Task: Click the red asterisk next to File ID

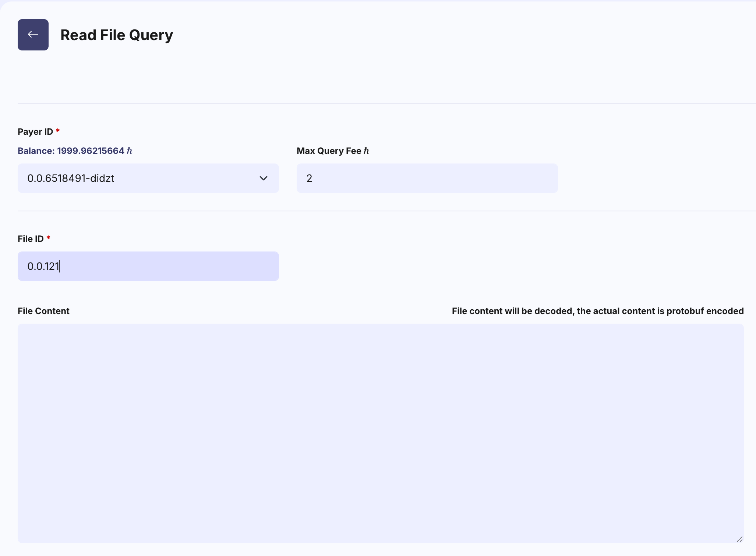Action: pos(49,238)
